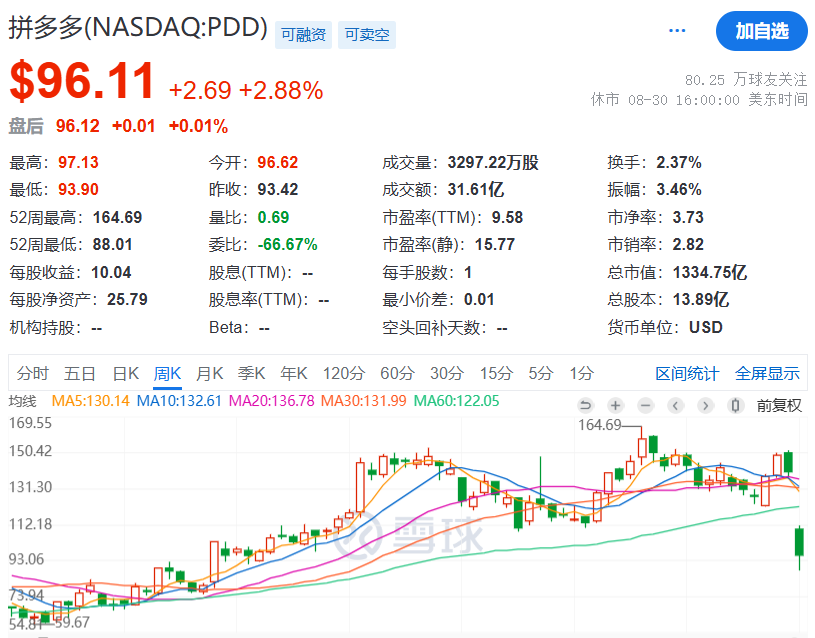Click the candlestick style icon
This screenshot has height=638, width=815.
pos(734,406)
